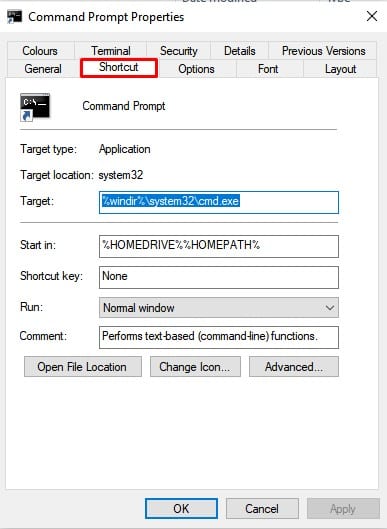Click the 'Target type:' label
The width and height of the screenshot is (387, 529).
coord(49,149)
